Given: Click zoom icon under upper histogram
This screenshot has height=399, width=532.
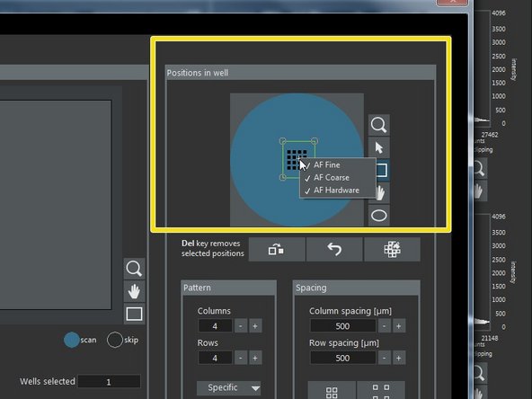Looking at the screenshot, I should tap(480, 168).
